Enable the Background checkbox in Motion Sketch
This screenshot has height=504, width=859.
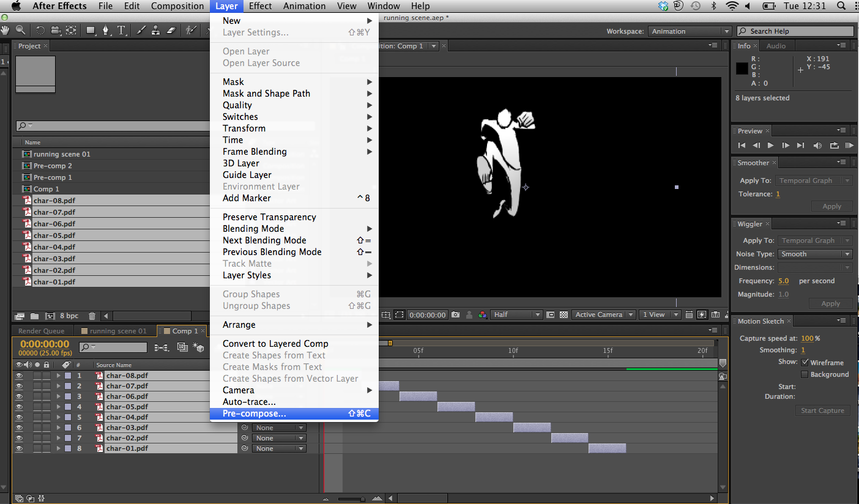click(x=805, y=374)
